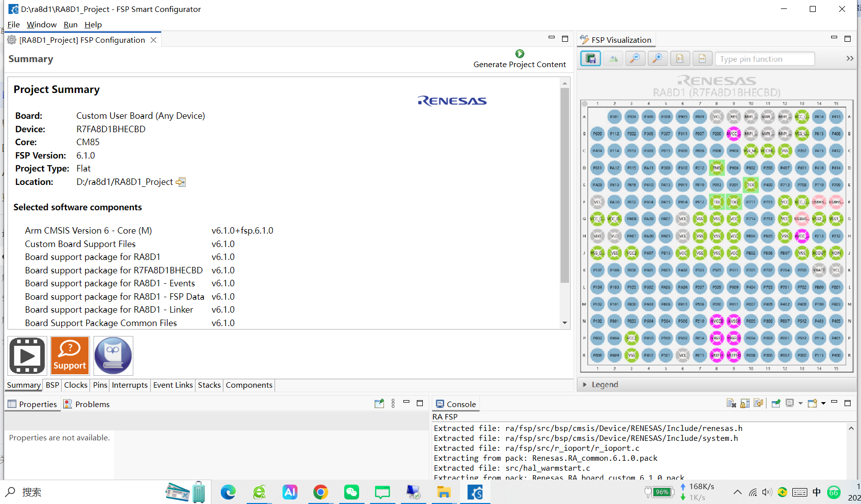This screenshot has width=861, height=504.
Task: Switch to the Stacks tab
Action: tap(209, 385)
